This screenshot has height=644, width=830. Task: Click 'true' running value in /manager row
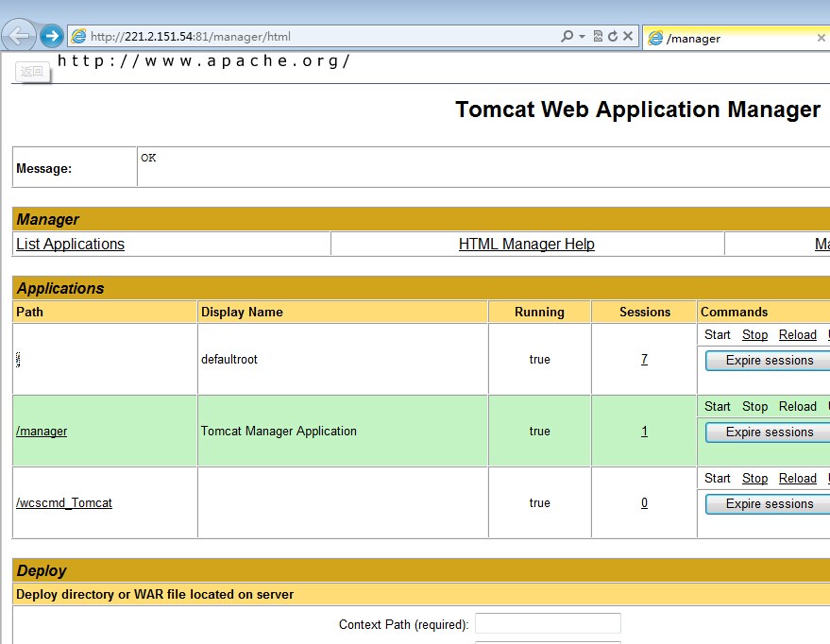pos(539,432)
